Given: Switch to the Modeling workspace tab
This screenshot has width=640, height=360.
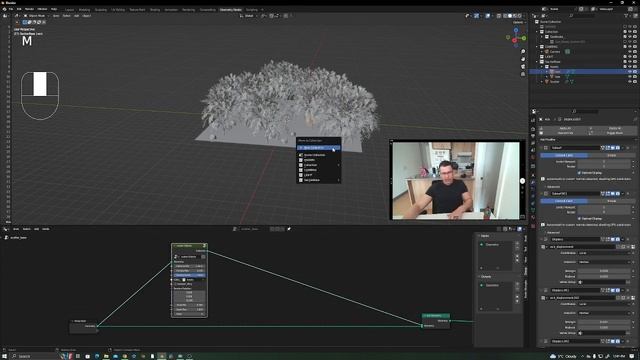Looking at the screenshot, I should point(84,9).
